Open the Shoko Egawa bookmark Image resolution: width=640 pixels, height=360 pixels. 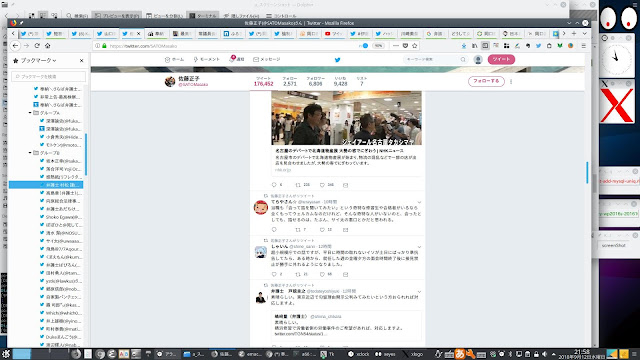[x=60, y=217]
